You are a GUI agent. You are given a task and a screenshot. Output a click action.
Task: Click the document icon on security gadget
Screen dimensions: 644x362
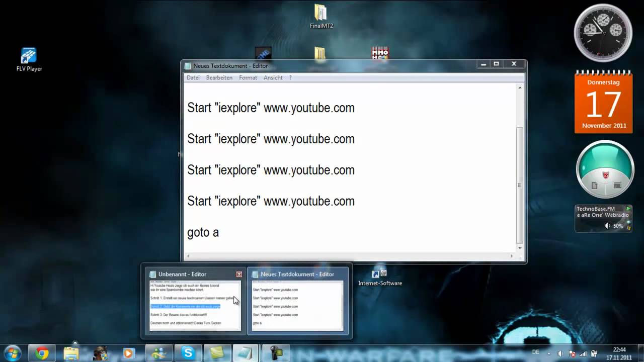(x=594, y=186)
